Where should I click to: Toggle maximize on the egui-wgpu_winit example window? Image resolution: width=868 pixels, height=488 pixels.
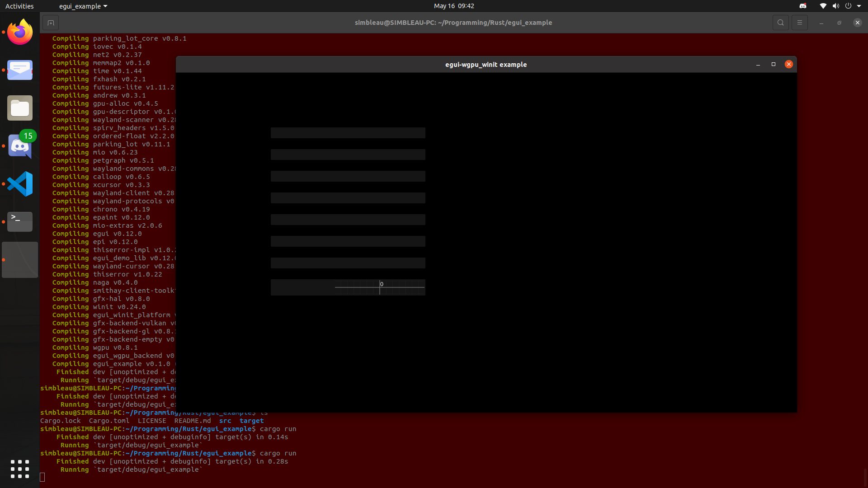pos(774,64)
